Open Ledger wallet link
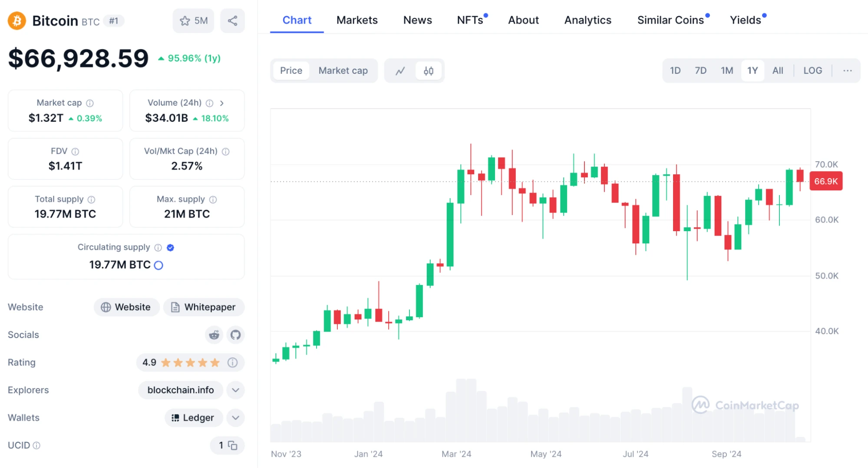 pyautogui.click(x=194, y=418)
